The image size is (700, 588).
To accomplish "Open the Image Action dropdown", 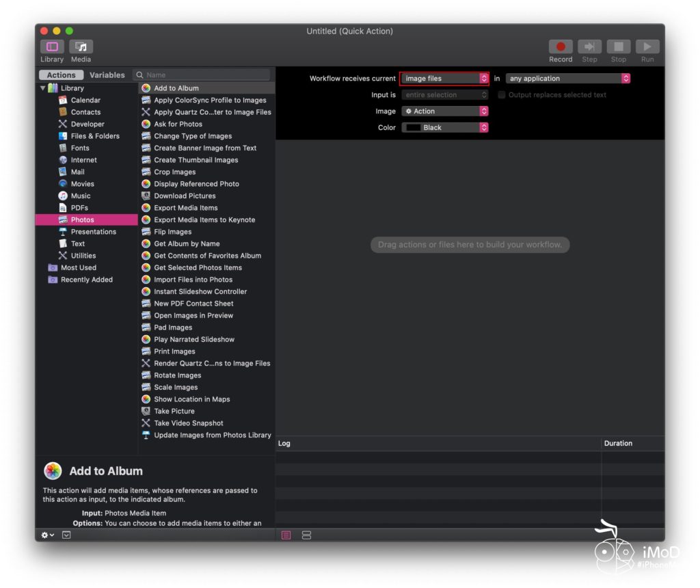I will [444, 111].
